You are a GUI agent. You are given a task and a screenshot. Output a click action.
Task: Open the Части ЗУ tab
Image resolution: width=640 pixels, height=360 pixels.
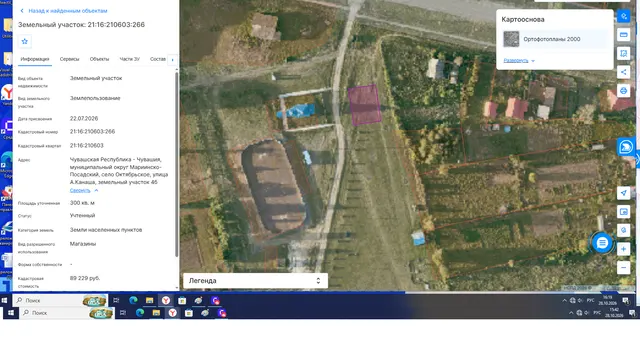click(129, 59)
